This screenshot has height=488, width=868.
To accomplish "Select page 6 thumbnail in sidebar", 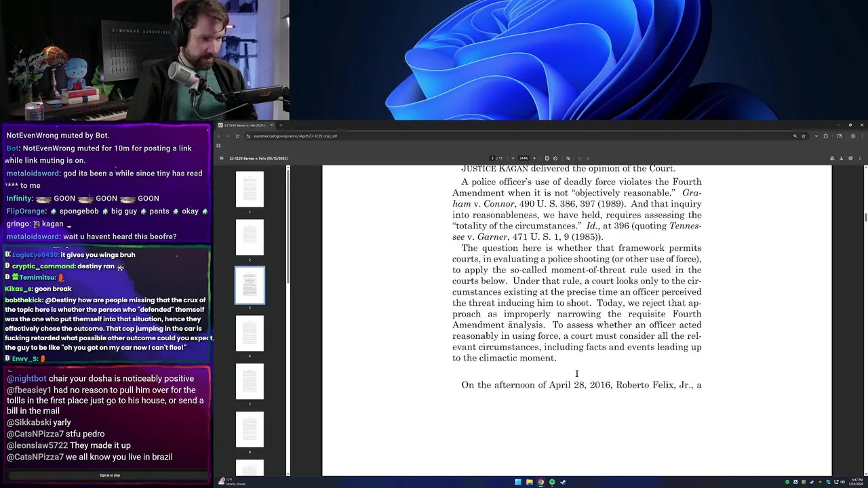I will [250, 430].
